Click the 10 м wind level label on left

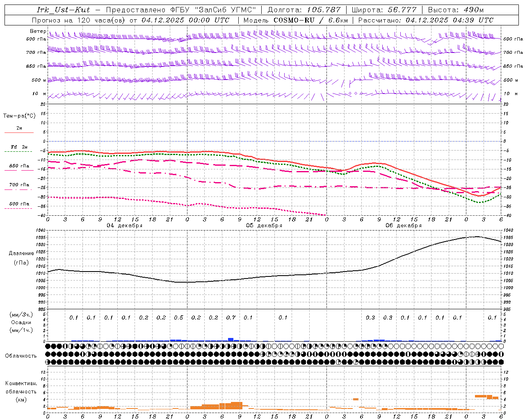coord(39,94)
